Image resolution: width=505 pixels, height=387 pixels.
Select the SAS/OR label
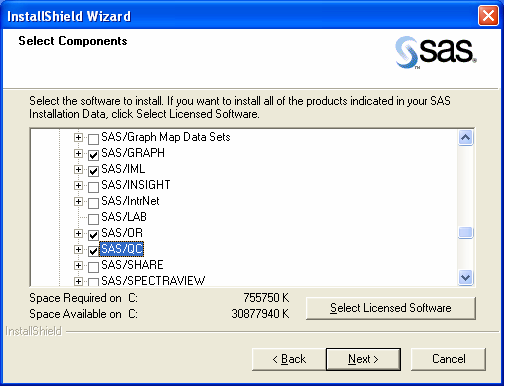(122, 233)
